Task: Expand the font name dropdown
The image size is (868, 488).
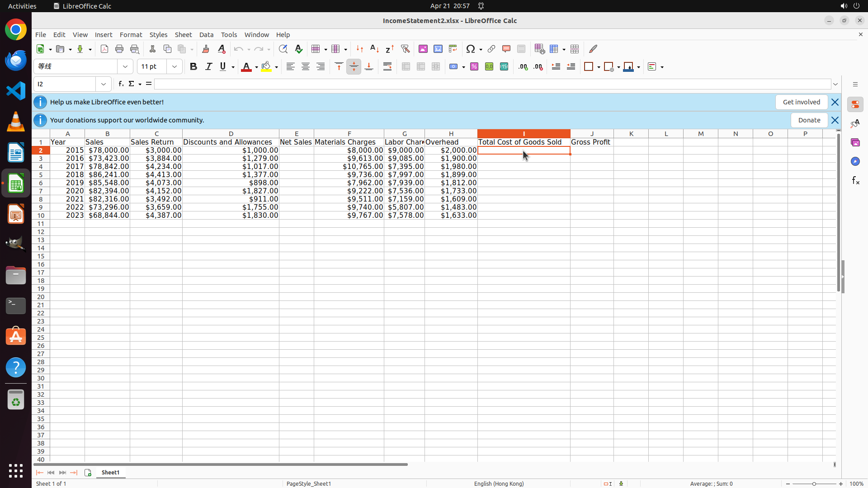Action: (125, 67)
